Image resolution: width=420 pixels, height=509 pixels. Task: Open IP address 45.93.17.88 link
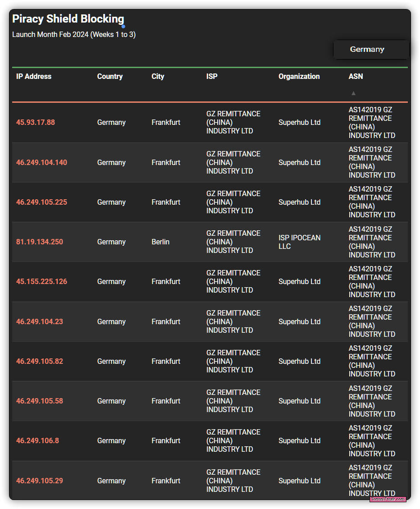tap(36, 122)
